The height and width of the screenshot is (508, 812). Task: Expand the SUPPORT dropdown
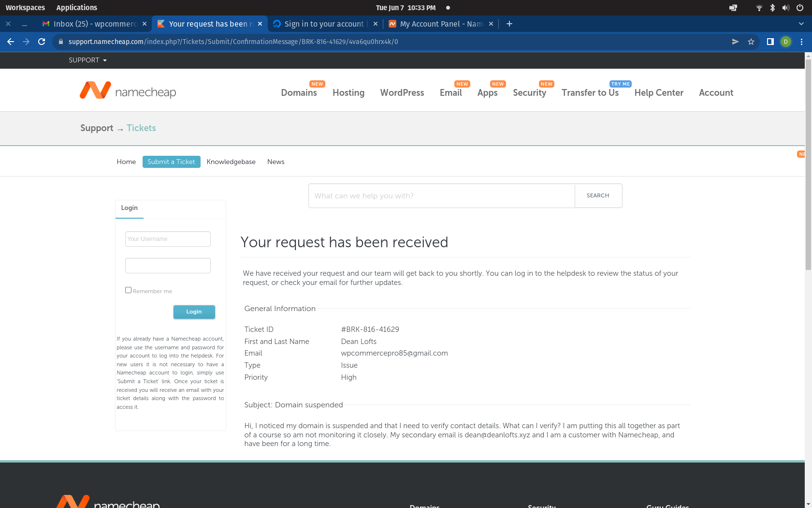tap(87, 60)
